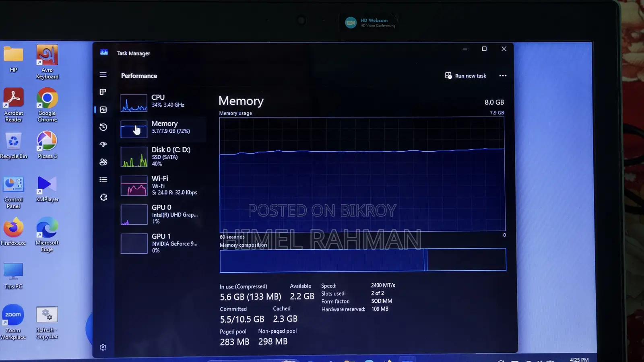
Task: Select the Memory performance entry
Action: [x=163, y=129]
